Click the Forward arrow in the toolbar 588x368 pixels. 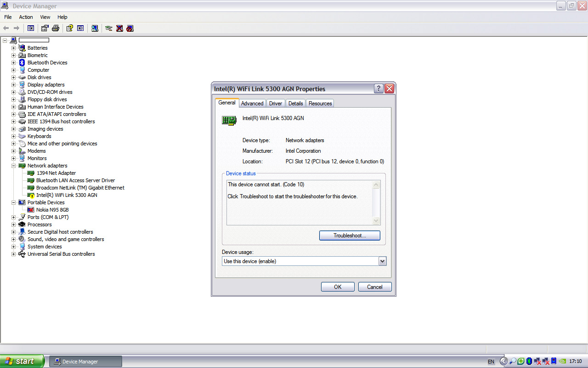(17, 29)
